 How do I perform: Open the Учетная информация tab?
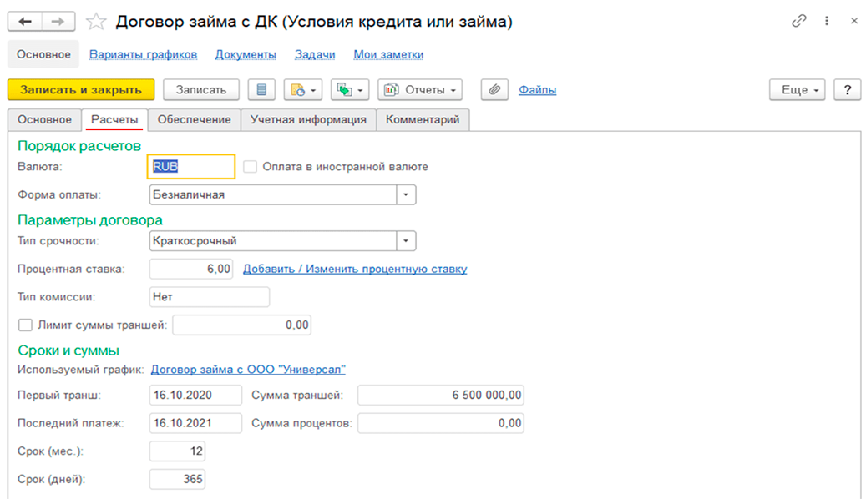pyautogui.click(x=308, y=120)
